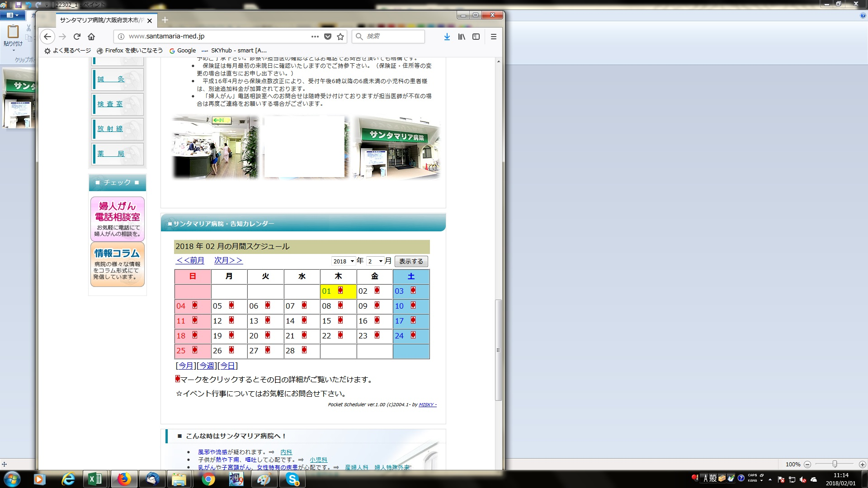Screen dimensions: 868x488
Task: Go back with the Firefox back arrow
Action: point(47,37)
